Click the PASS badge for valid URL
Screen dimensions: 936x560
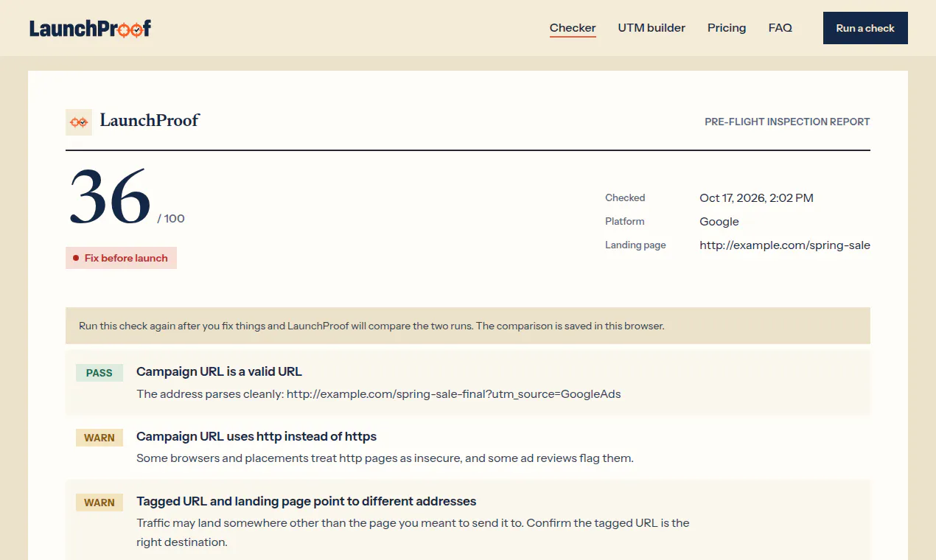[x=99, y=373]
